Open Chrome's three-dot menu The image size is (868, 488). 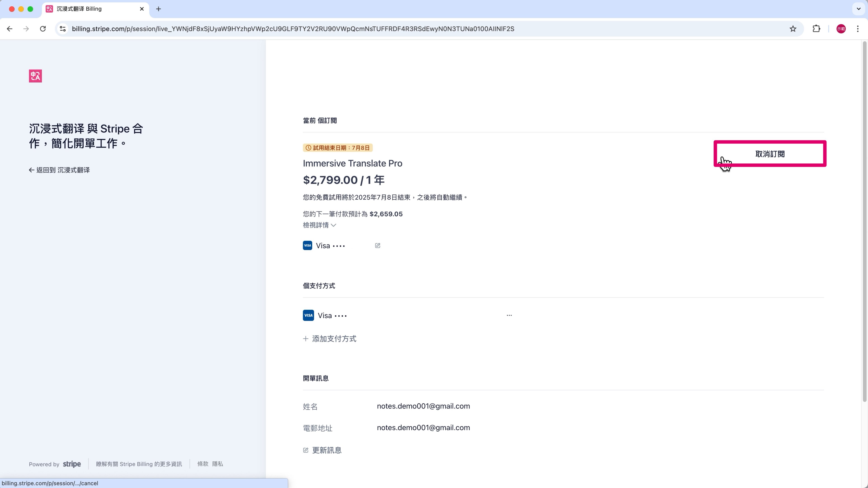pyautogui.click(x=858, y=29)
